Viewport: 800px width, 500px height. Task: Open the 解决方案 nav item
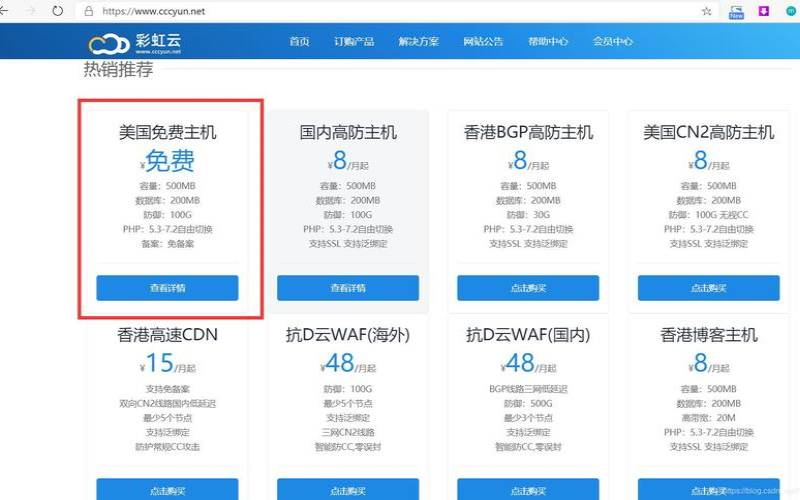point(418,41)
